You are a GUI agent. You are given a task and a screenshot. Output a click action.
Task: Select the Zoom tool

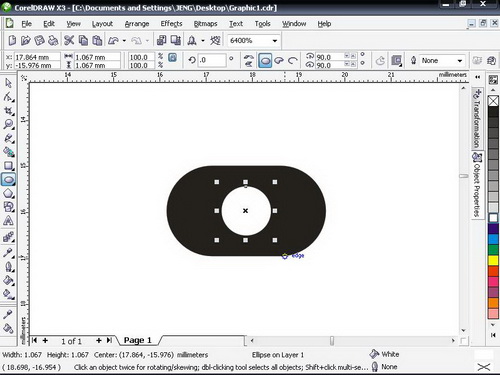click(8, 124)
